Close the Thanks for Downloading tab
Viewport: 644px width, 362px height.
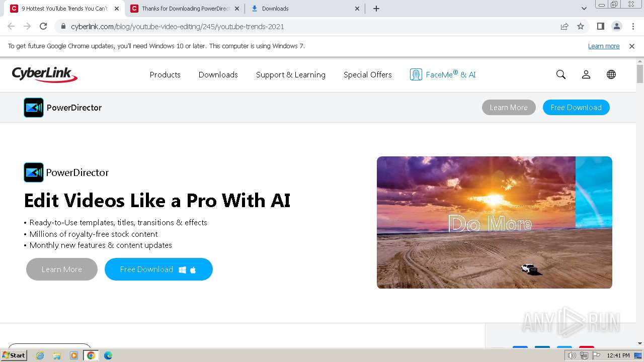(237, 9)
